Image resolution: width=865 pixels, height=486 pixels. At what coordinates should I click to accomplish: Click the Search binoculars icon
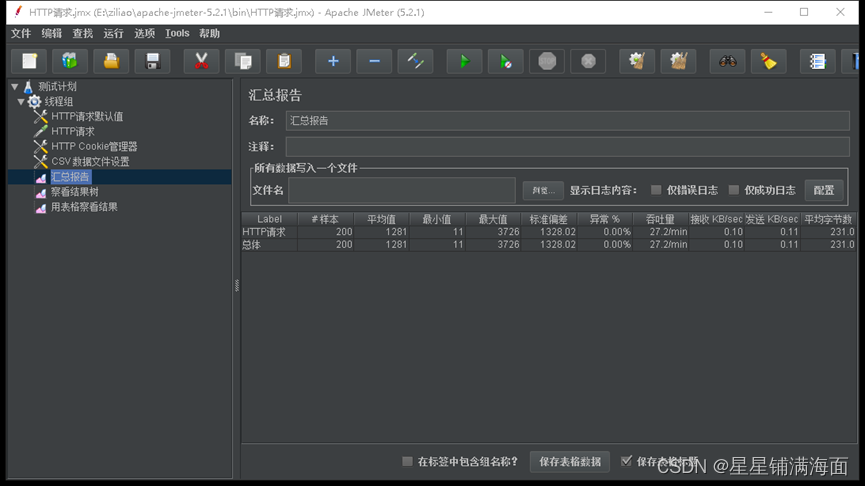[728, 61]
